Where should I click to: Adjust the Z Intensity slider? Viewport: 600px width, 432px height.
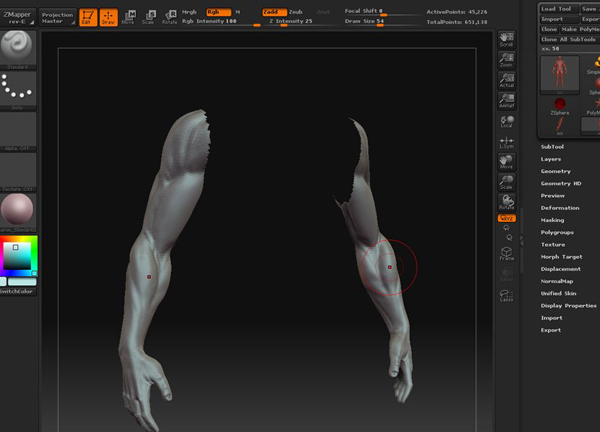click(x=292, y=21)
